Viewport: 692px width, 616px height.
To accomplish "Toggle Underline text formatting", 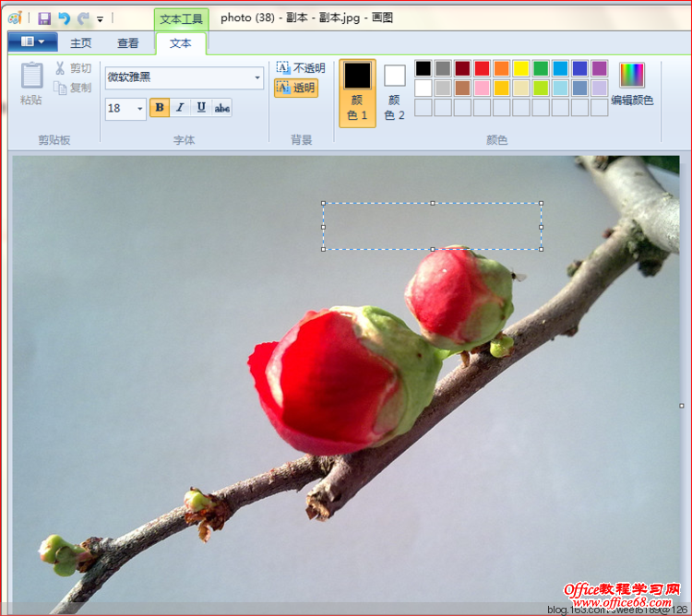I will pos(201,108).
